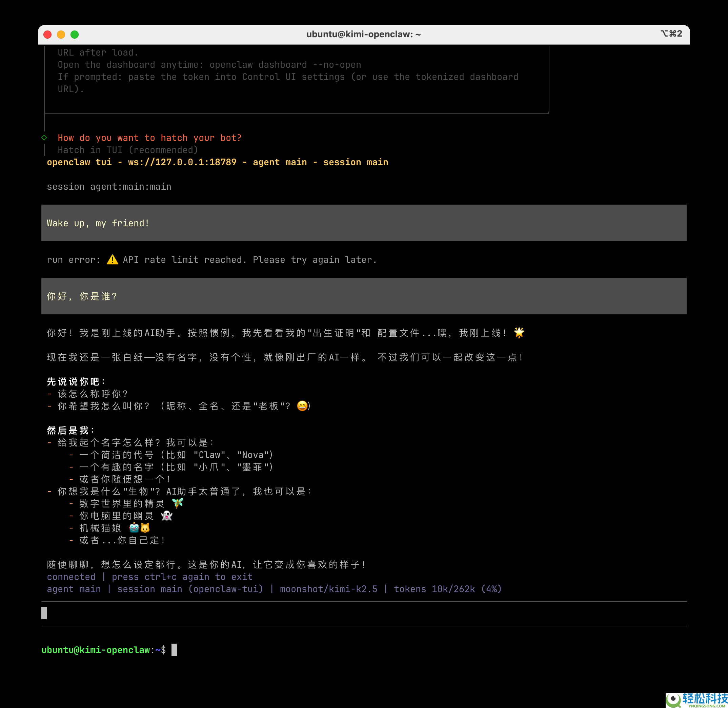
Task: Click the window title ubuntu@kimi-openclaw
Action: pyautogui.click(x=363, y=34)
